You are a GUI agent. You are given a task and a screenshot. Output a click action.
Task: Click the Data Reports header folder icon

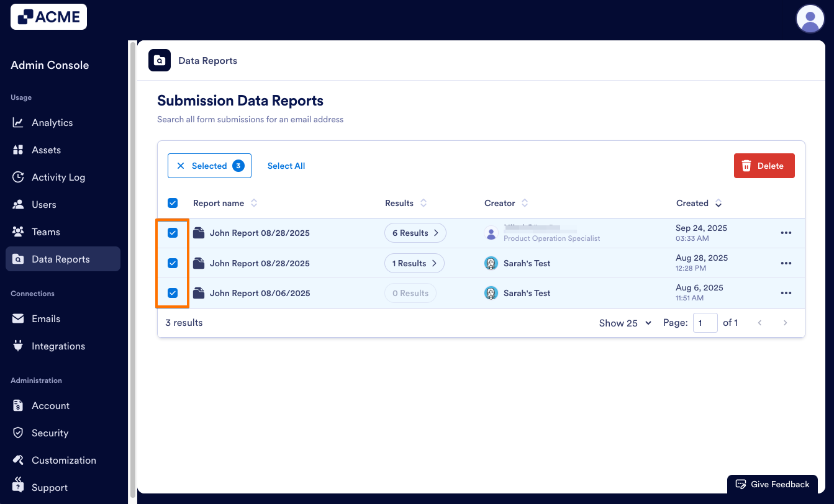160,60
